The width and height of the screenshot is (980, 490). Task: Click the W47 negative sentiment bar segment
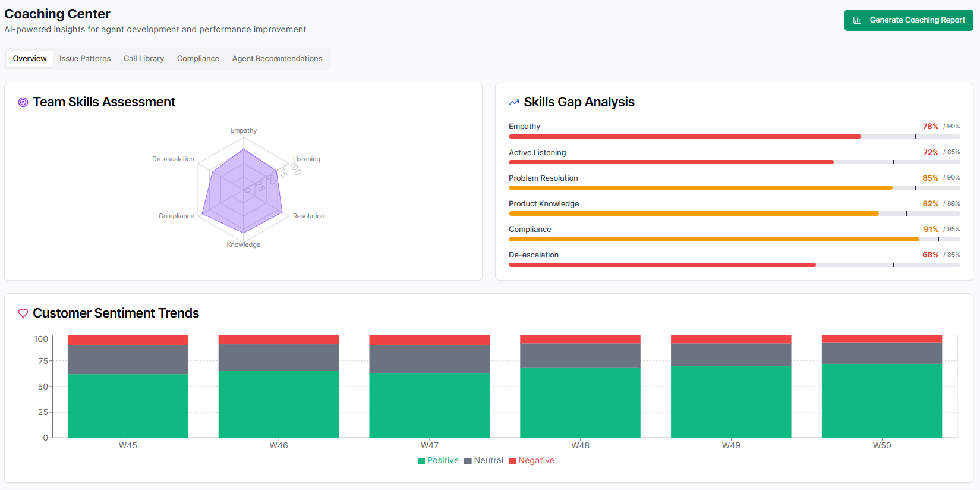pos(430,340)
